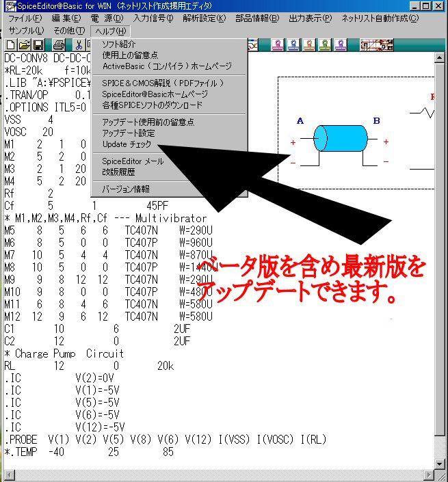Click the Save floppy disk icon
Screen dimensions: 448x482
(x=38, y=45)
